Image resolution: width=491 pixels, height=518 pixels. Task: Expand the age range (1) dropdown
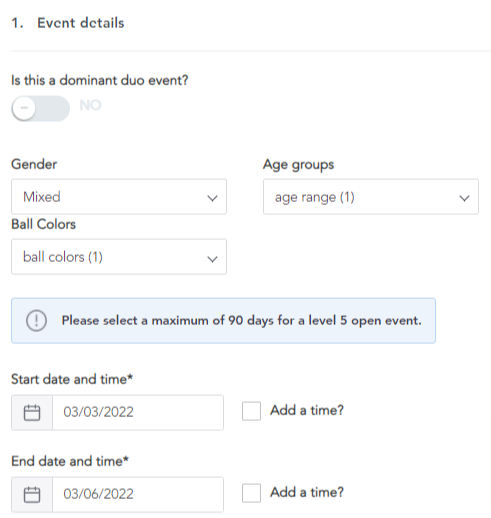pyautogui.click(x=371, y=197)
